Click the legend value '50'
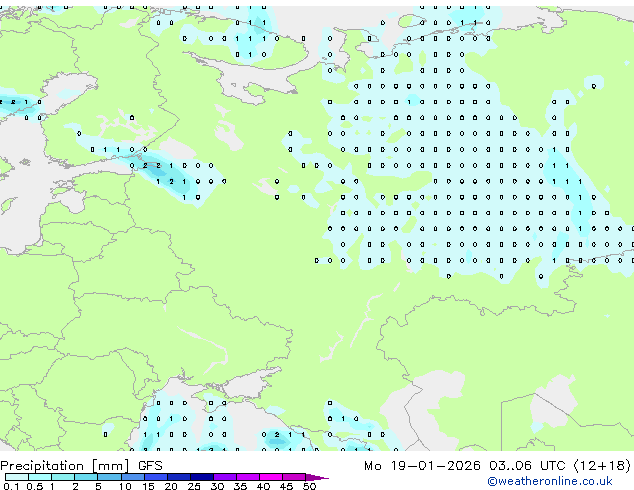Screen dimensions: 634x490 pyautogui.click(x=309, y=486)
